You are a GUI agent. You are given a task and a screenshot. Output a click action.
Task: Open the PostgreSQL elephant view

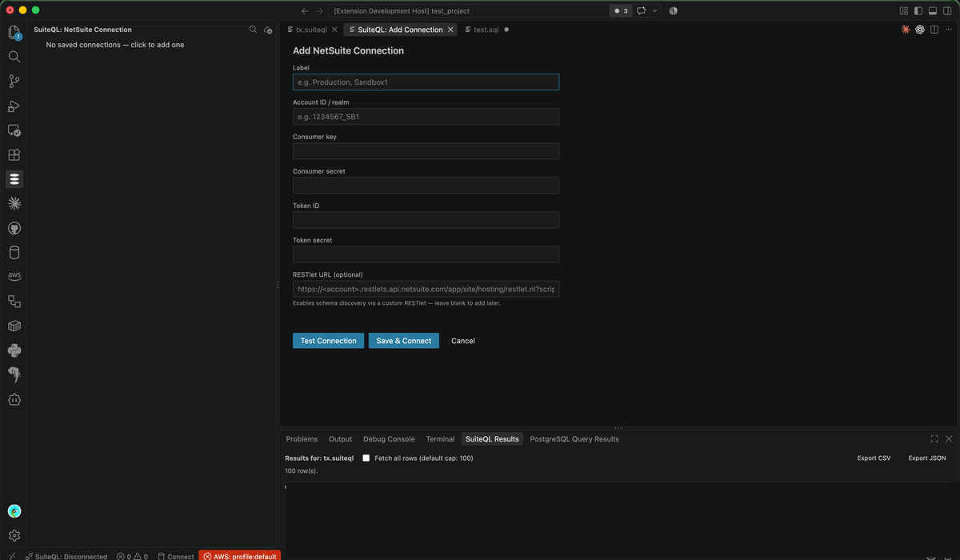tap(14, 374)
